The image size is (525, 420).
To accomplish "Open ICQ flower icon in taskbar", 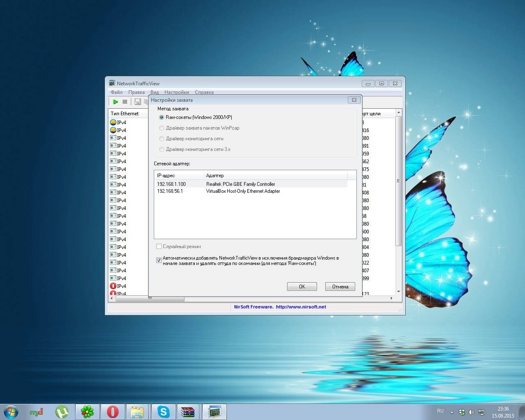I will pyautogui.click(x=87, y=412).
